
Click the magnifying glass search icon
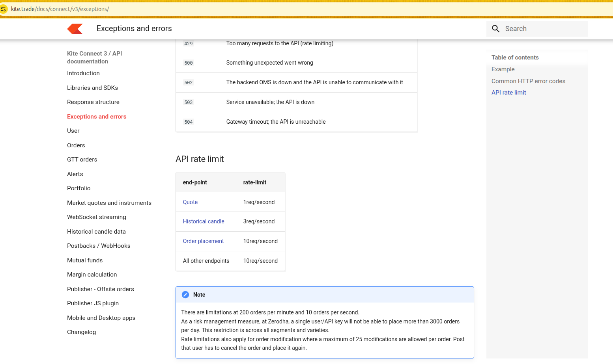coord(496,29)
